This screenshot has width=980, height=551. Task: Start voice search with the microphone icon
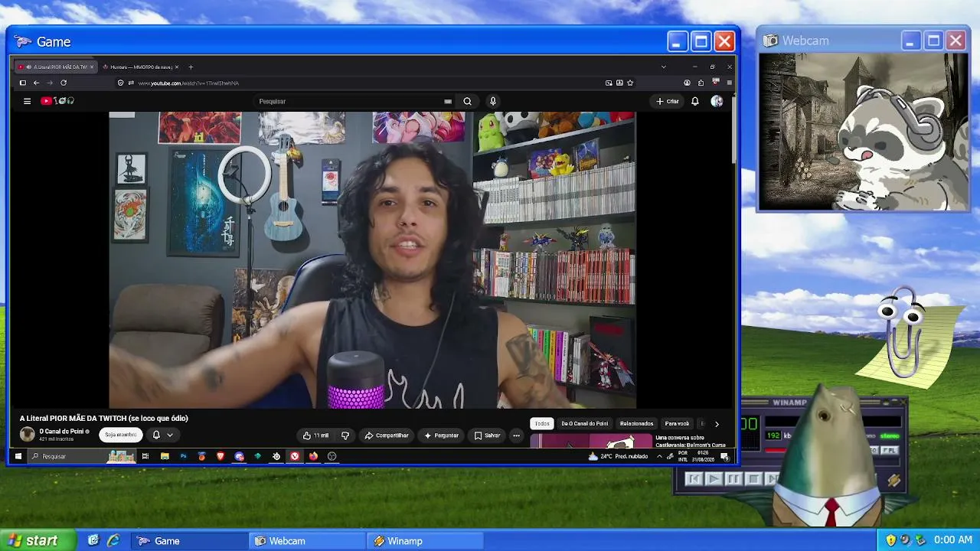pos(493,101)
